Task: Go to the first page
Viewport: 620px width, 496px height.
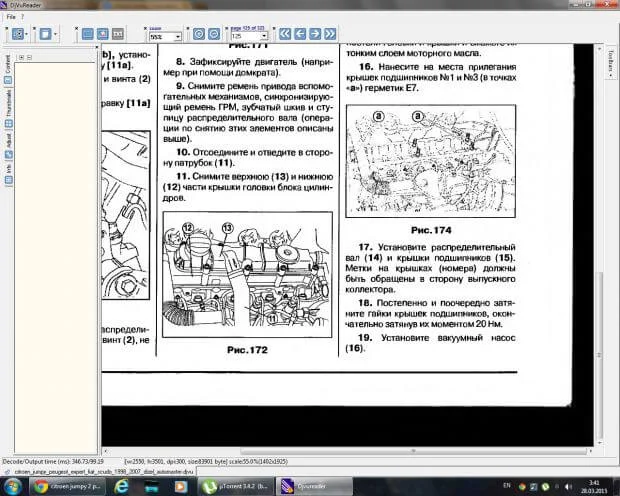Action: click(x=285, y=33)
